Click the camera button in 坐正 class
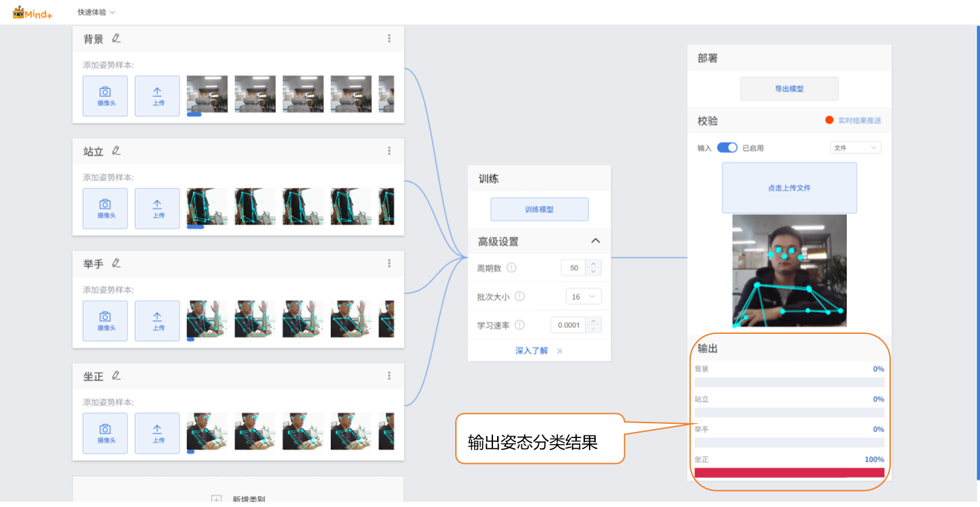 tap(105, 433)
